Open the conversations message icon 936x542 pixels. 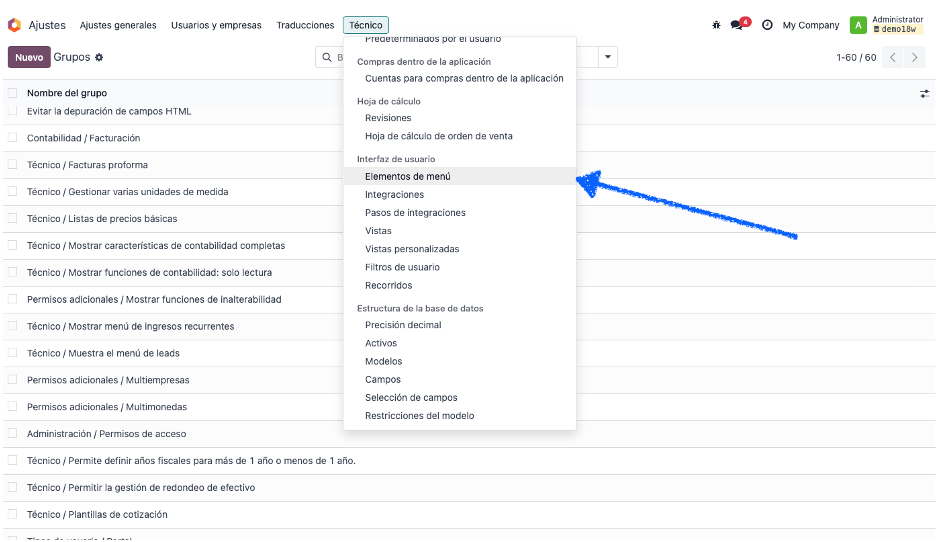click(x=738, y=25)
